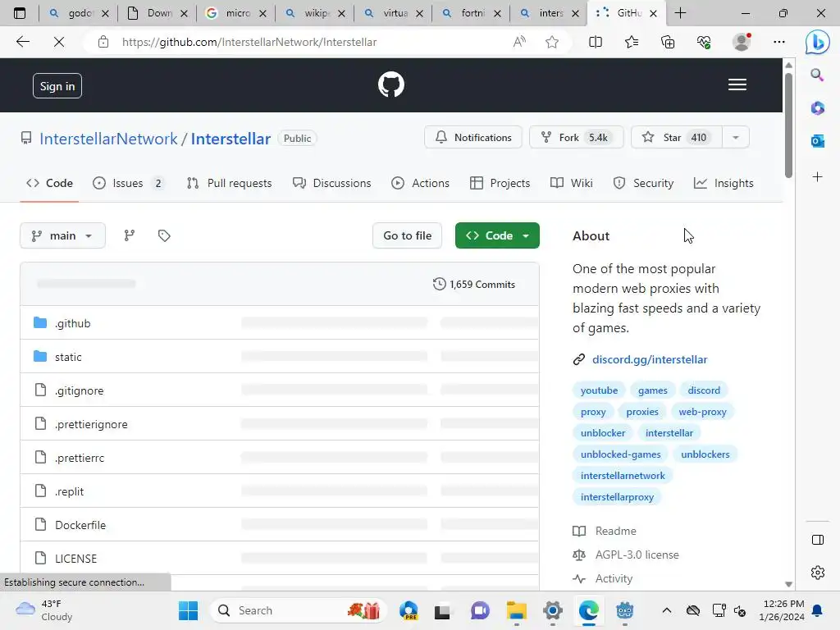The image size is (840, 630).
Task: Open the Edge split screen icon
Action: pyautogui.click(x=596, y=42)
